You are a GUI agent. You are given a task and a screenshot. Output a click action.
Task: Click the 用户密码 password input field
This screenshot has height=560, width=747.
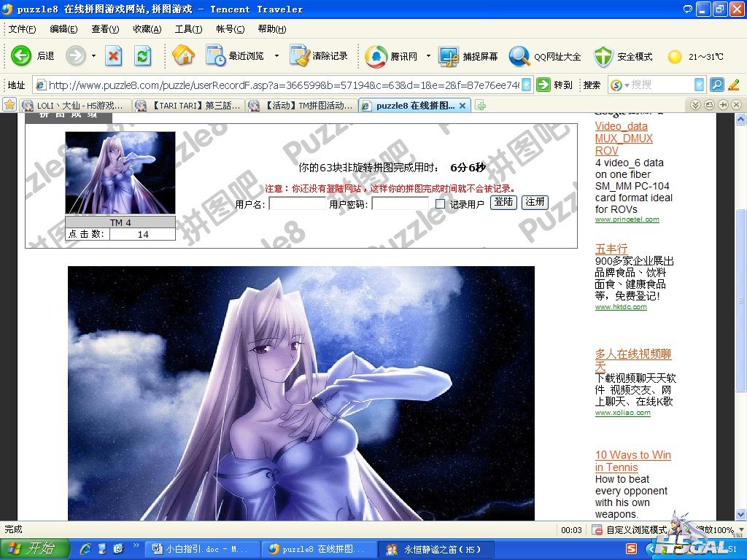coord(400,204)
